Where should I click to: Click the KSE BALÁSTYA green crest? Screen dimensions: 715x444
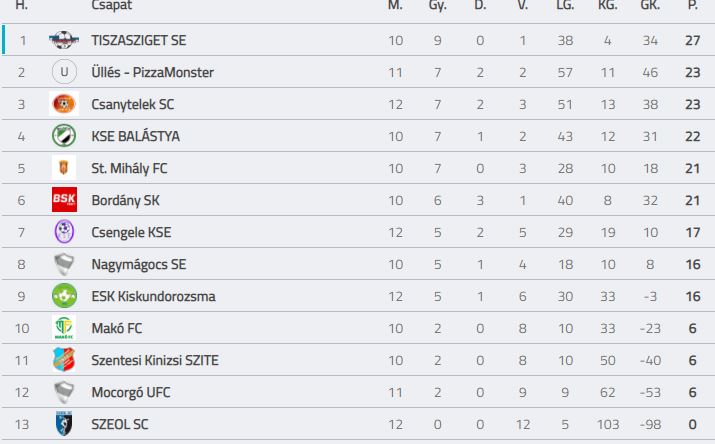[64, 136]
